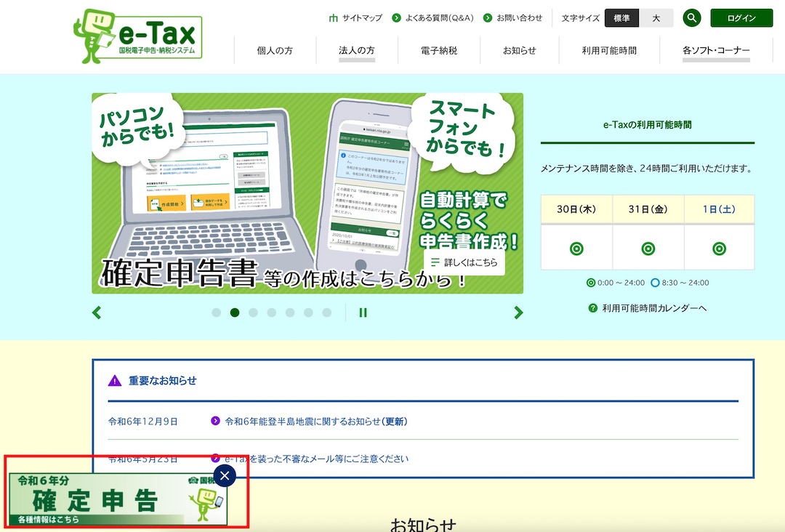
Task: Go to next carousel slide arrow
Action: (x=518, y=313)
